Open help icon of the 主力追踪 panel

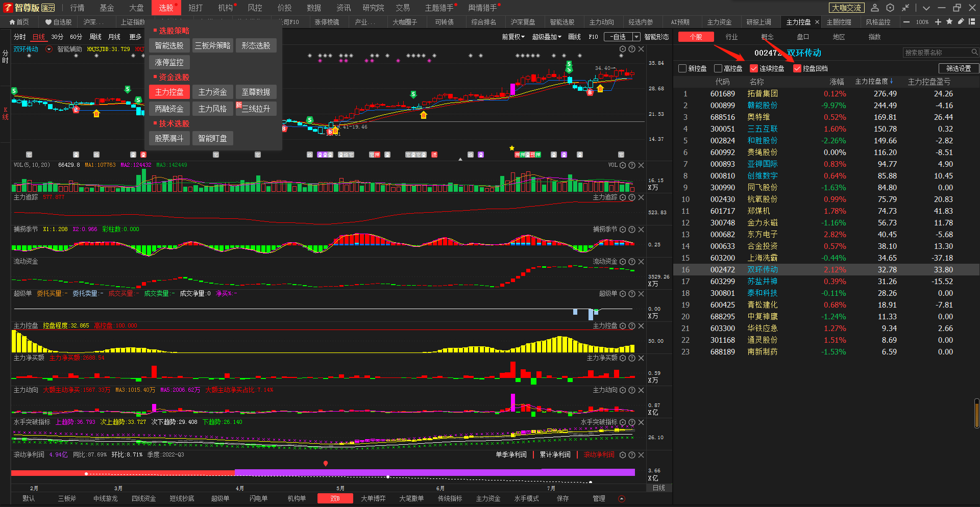pyautogui.click(x=632, y=197)
